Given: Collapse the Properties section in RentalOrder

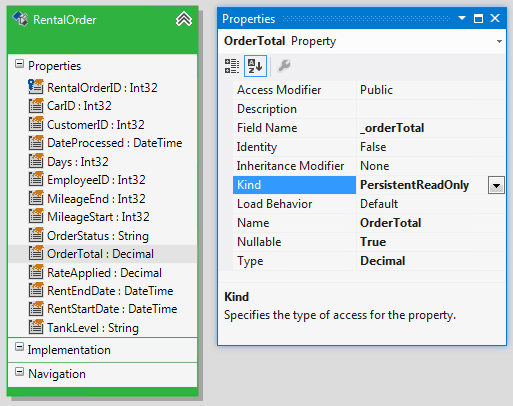Looking at the screenshot, I should tap(19, 64).
